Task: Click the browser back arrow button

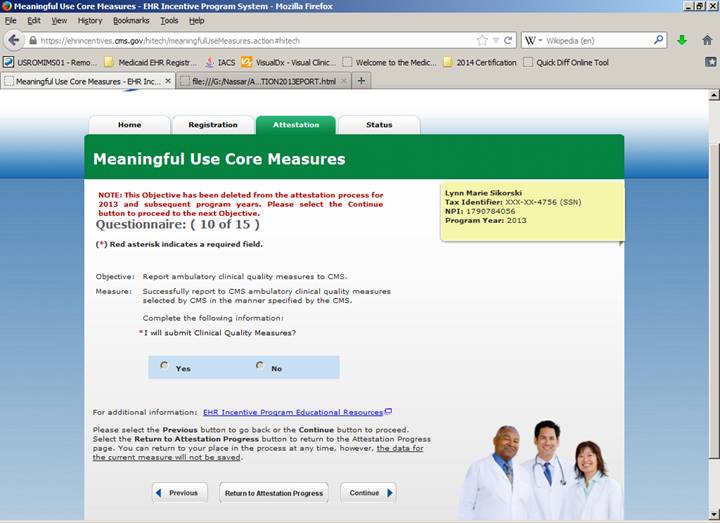Action: (14, 41)
